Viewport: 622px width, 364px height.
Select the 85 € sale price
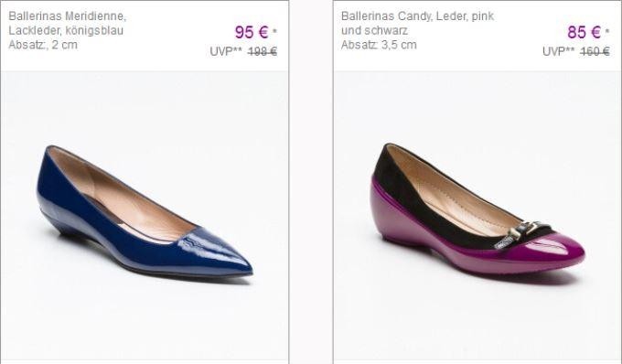pyautogui.click(x=584, y=32)
